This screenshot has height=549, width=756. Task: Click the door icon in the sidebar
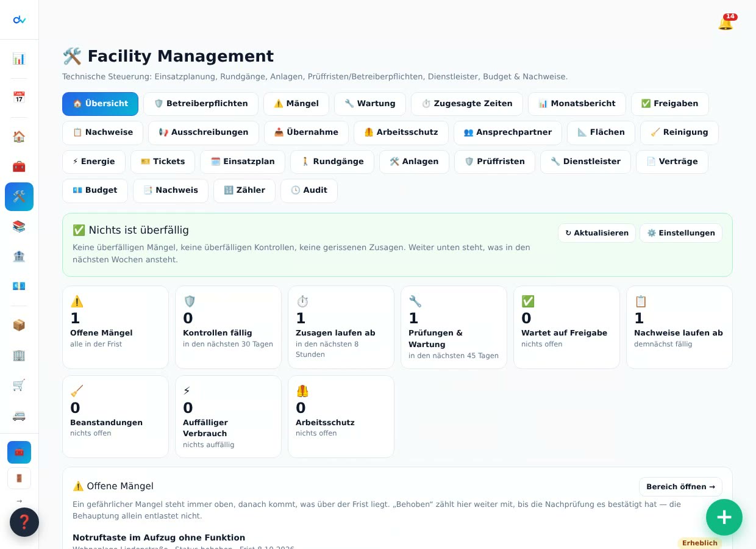point(19,478)
